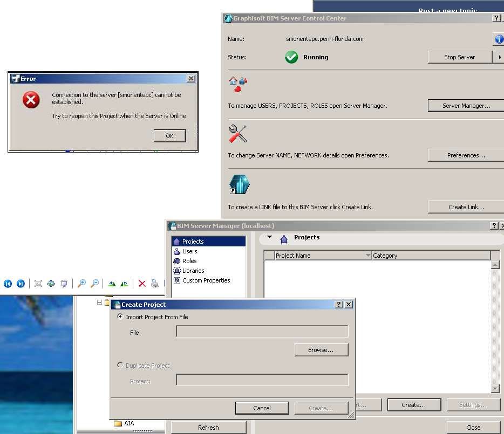
Task: Click the red error X icon
Action: click(31, 100)
